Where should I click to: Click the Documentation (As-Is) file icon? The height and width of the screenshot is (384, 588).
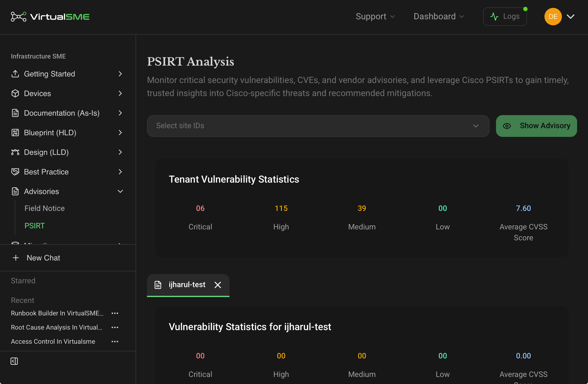coord(15,113)
